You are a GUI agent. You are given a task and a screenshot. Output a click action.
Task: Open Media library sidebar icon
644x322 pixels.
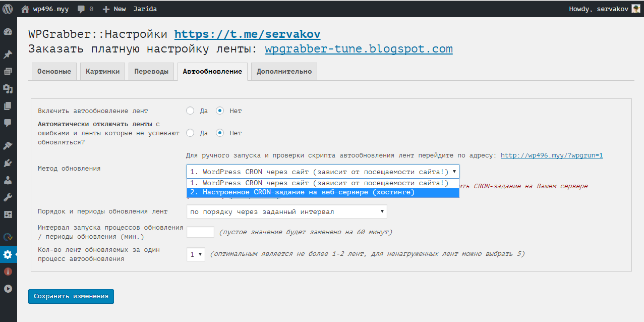point(8,89)
